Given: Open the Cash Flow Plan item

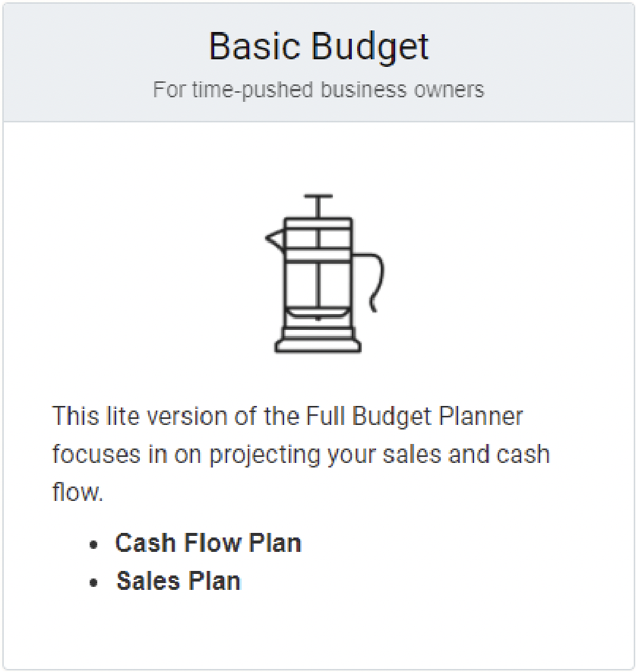Looking at the screenshot, I should [x=208, y=544].
